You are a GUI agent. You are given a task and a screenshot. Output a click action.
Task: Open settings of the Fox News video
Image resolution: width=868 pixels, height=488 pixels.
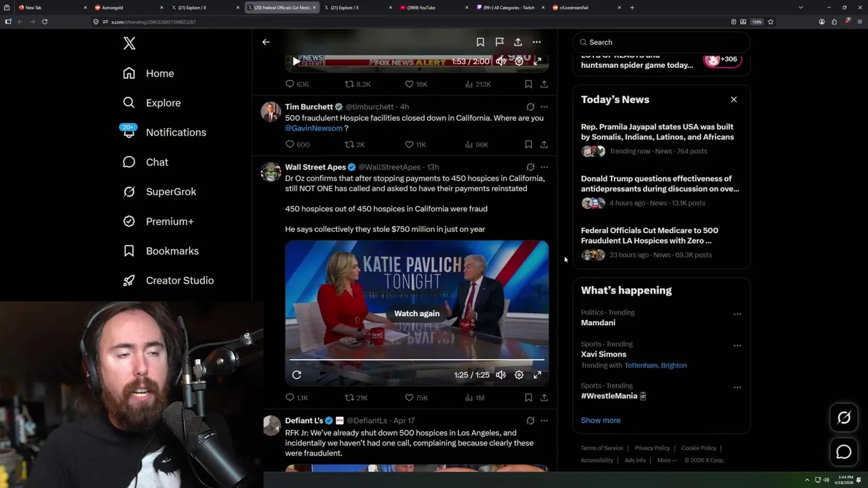519,62
